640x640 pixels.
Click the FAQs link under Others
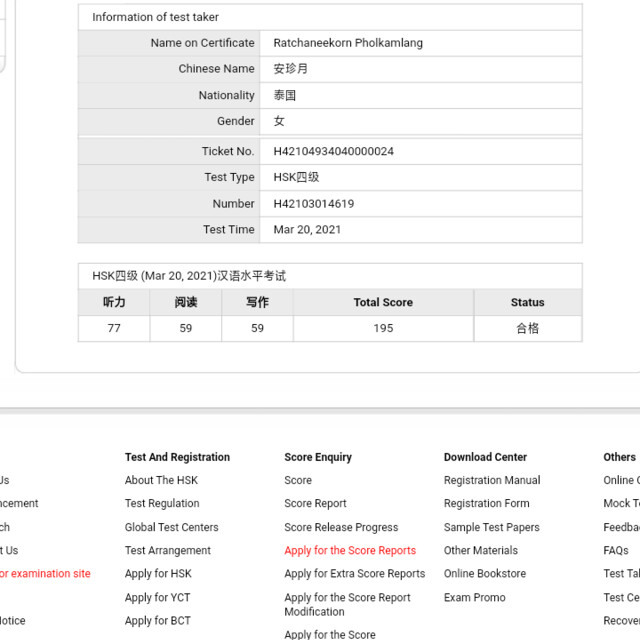point(616,550)
